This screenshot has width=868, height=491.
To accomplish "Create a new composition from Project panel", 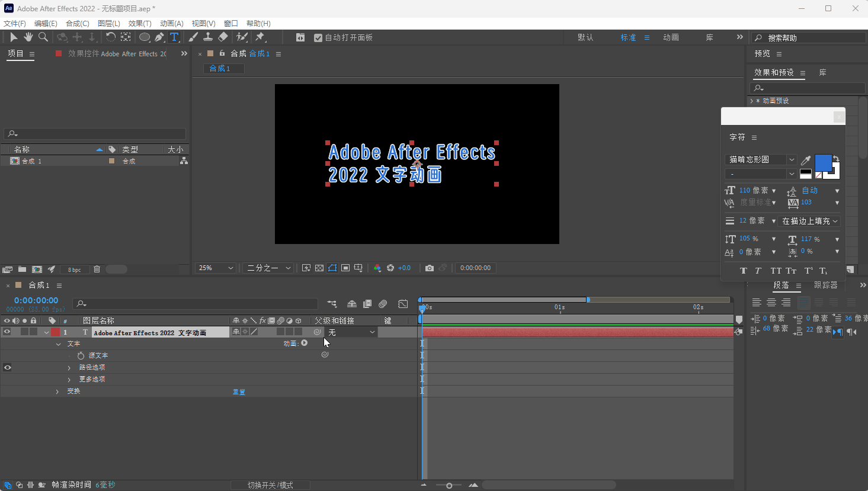I will pyautogui.click(x=37, y=269).
